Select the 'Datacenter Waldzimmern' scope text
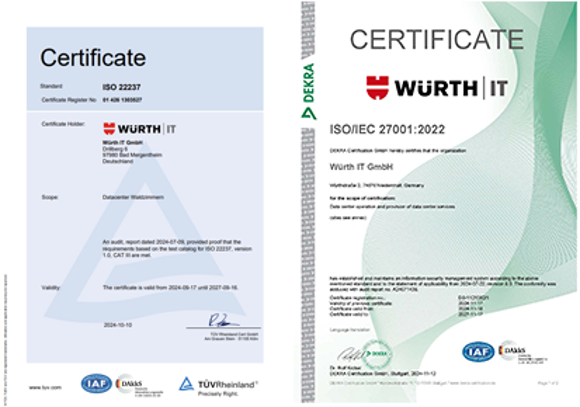This screenshot has height=407, width=580. [x=133, y=197]
